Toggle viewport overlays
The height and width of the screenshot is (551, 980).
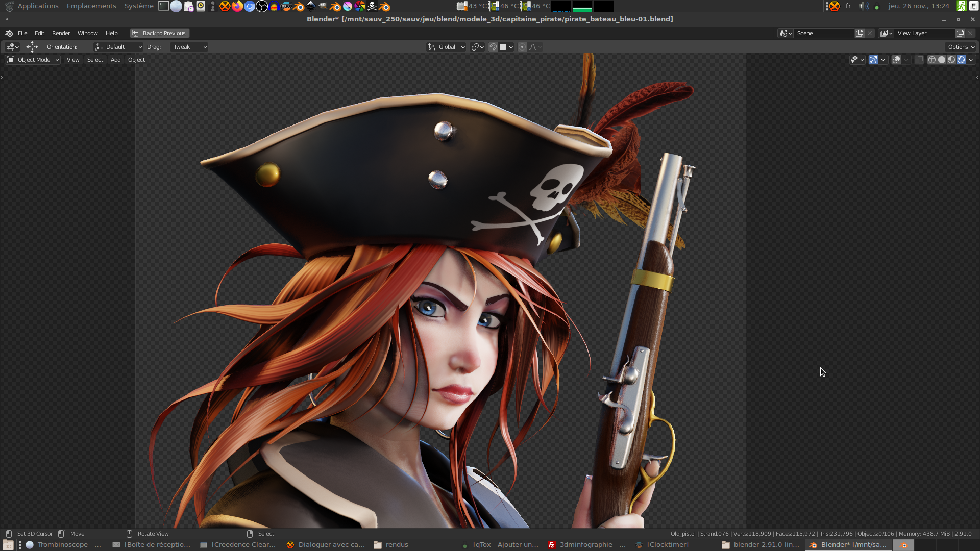(896, 60)
